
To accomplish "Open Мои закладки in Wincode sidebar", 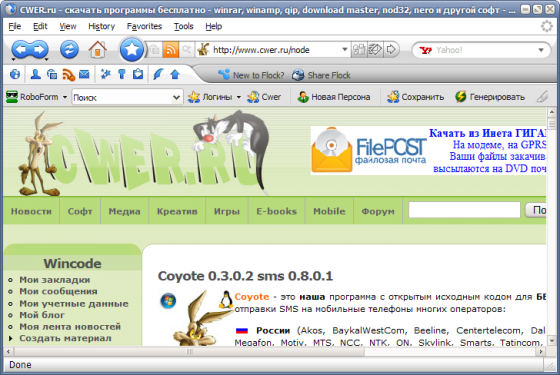I will coord(55,280).
